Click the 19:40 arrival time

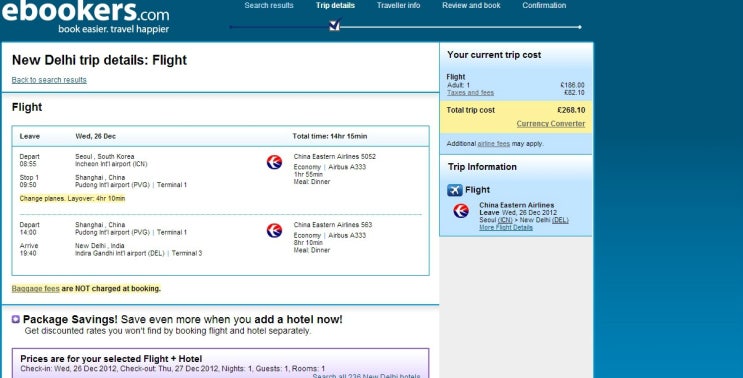[28, 253]
